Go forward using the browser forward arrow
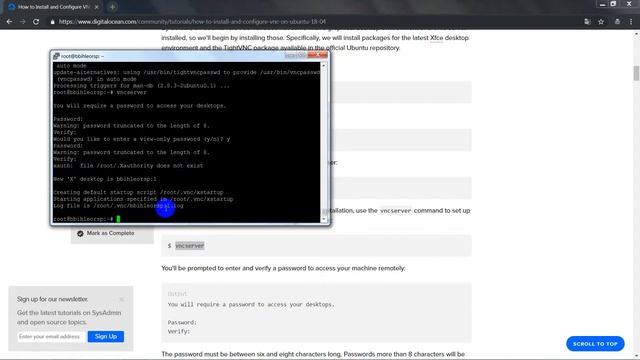 coord(22,22)
